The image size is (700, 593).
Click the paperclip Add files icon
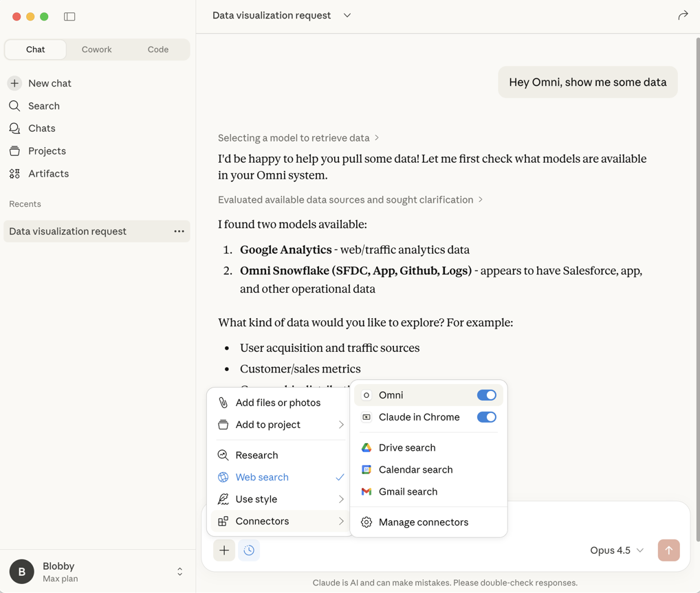click(x=223, y=403)
